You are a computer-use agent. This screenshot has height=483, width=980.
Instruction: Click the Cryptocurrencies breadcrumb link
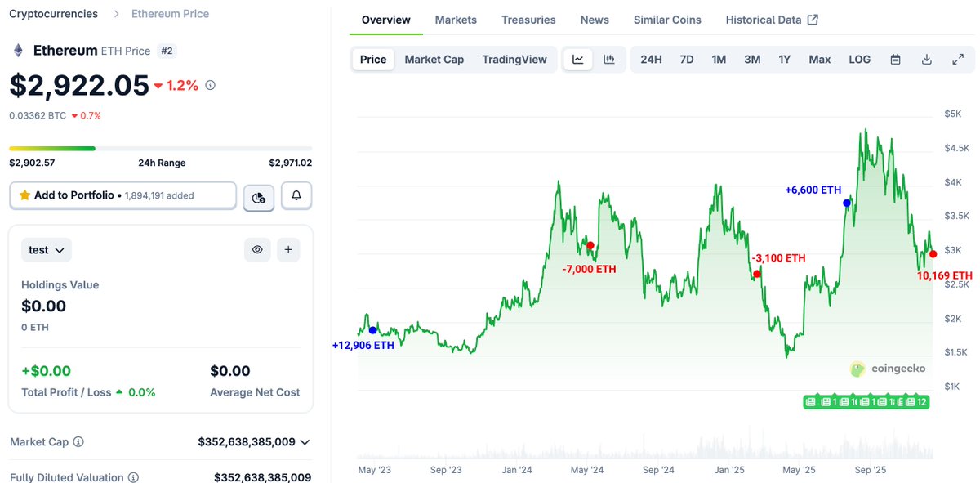coord(53,13)
